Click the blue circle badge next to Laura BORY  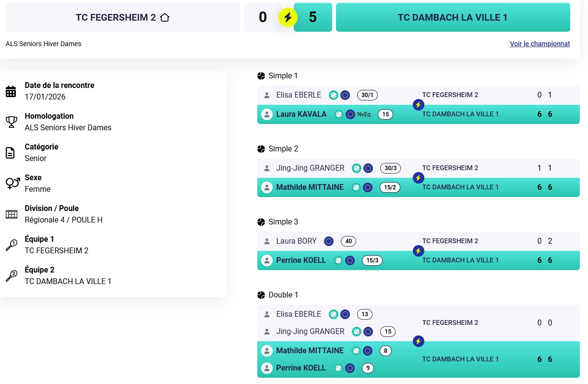[x=329, y=241]
